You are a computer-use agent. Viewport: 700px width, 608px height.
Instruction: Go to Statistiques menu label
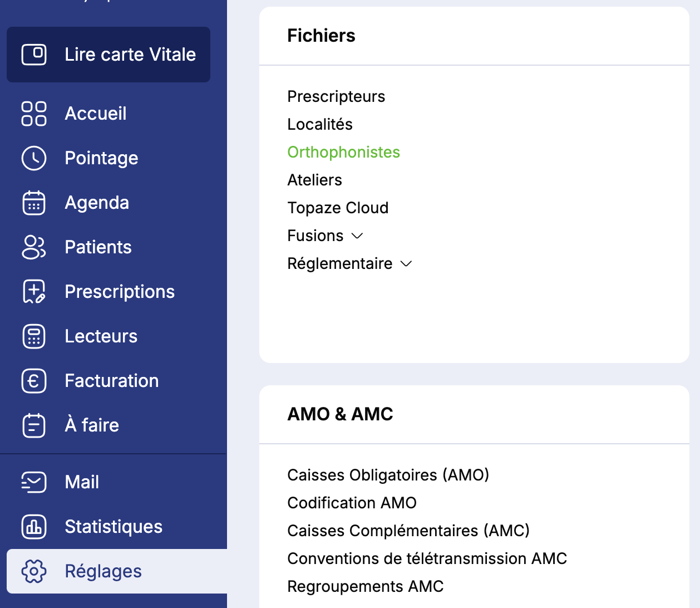tap(114, 527)
